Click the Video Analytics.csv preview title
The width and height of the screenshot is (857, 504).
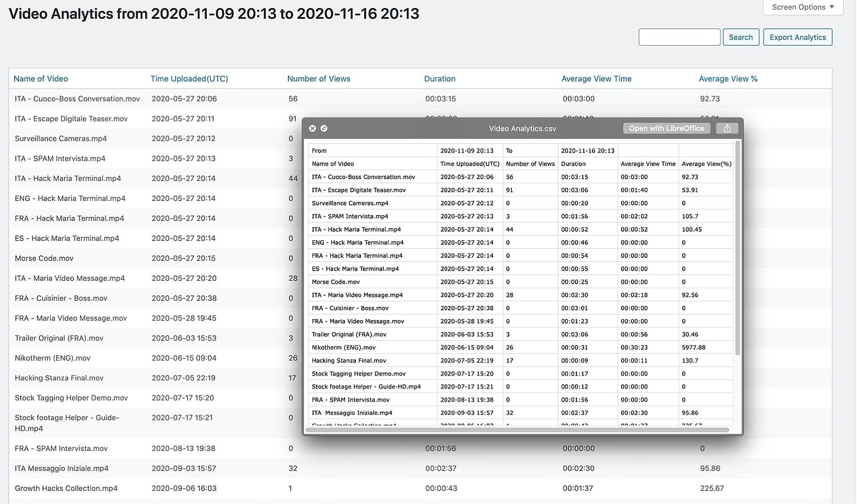point(522,128)
